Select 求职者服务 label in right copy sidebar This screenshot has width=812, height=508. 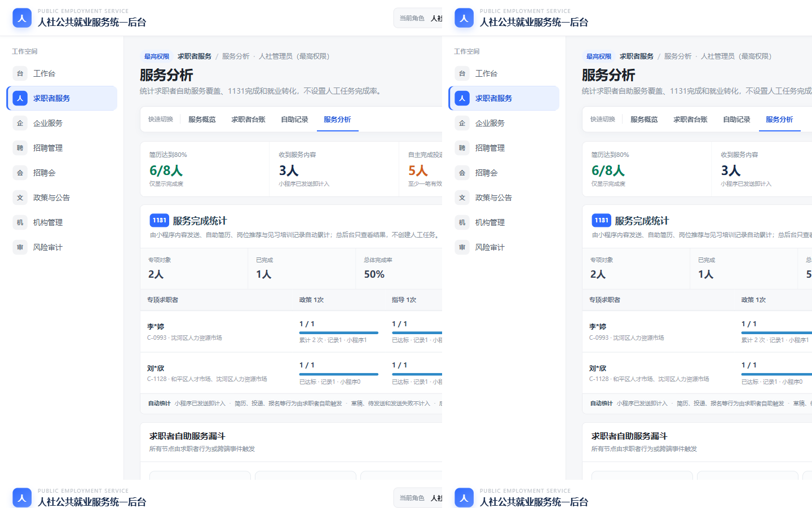click(493, 98)
